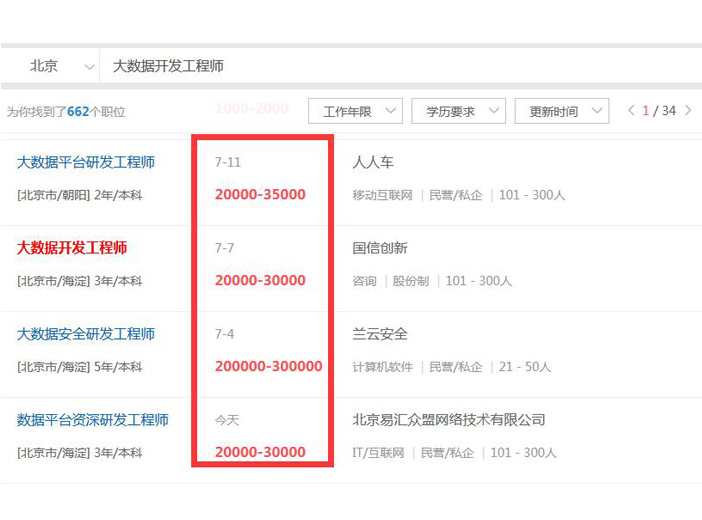The width and height of the screenshot is (702, 520).
Task: Open the 大数据安全研发工程师 job listing
Action: click(x=86, y=334)
